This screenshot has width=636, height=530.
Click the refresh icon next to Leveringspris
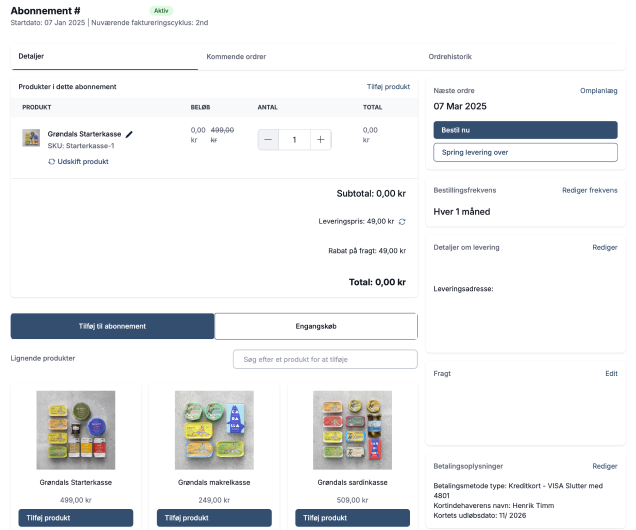coord(402,221)
